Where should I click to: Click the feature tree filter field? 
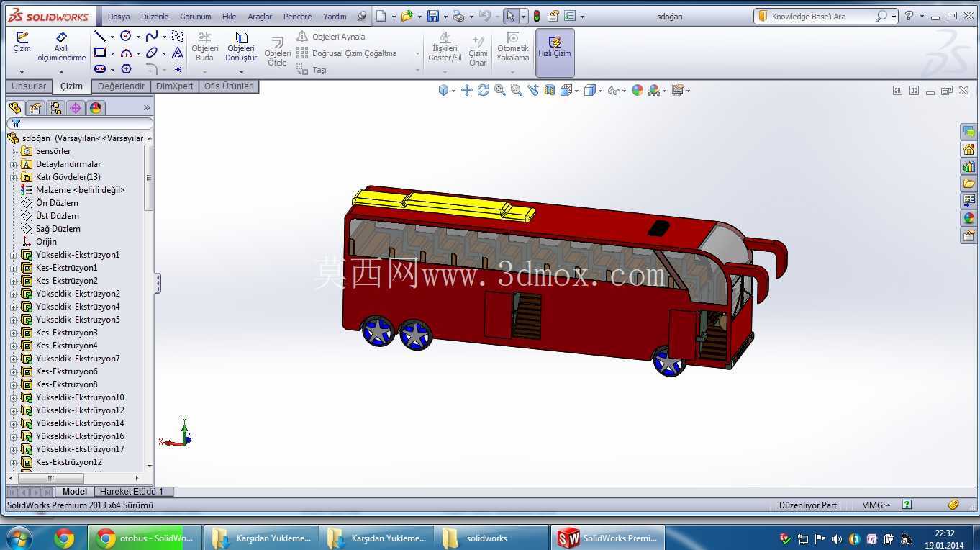[x=81, y=123]
